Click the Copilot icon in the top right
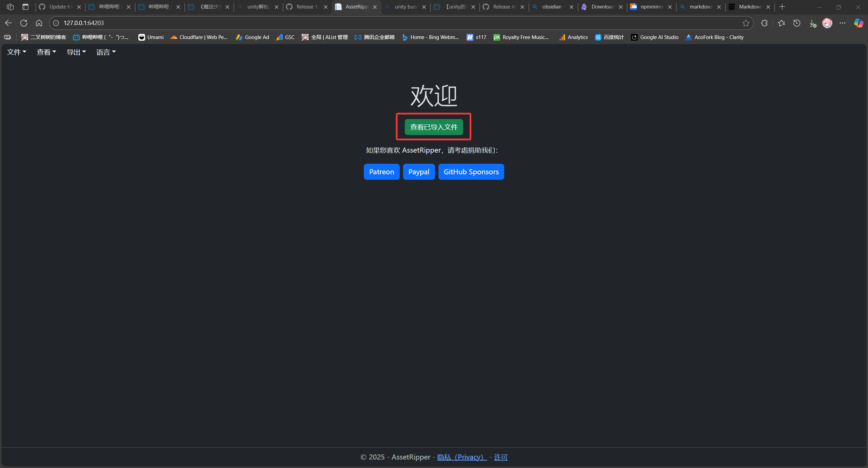This screenshot has height=468, width=868. coord(859,23)
